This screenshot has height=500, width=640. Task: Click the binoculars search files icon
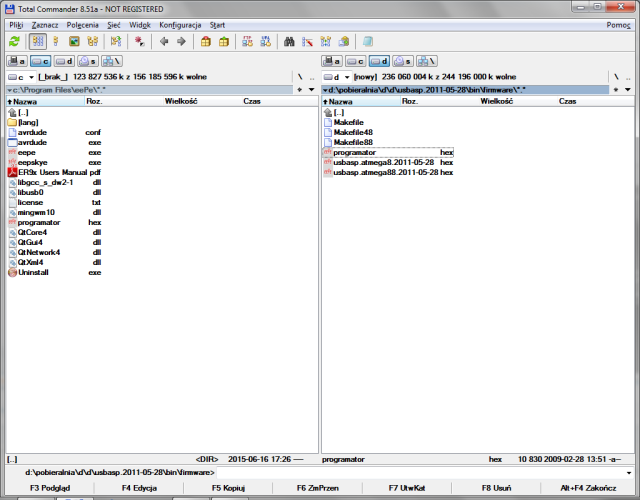point(289,41)
